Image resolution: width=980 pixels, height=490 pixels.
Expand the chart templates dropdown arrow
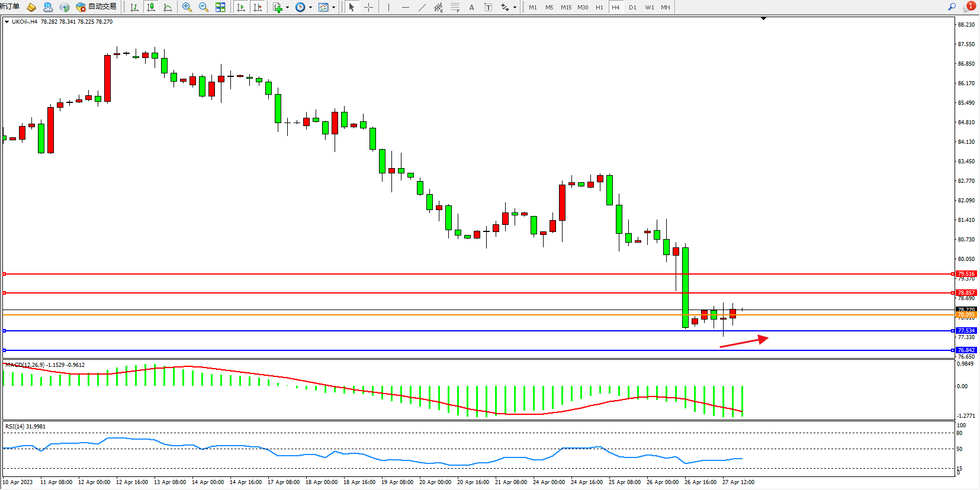[334, 8]
